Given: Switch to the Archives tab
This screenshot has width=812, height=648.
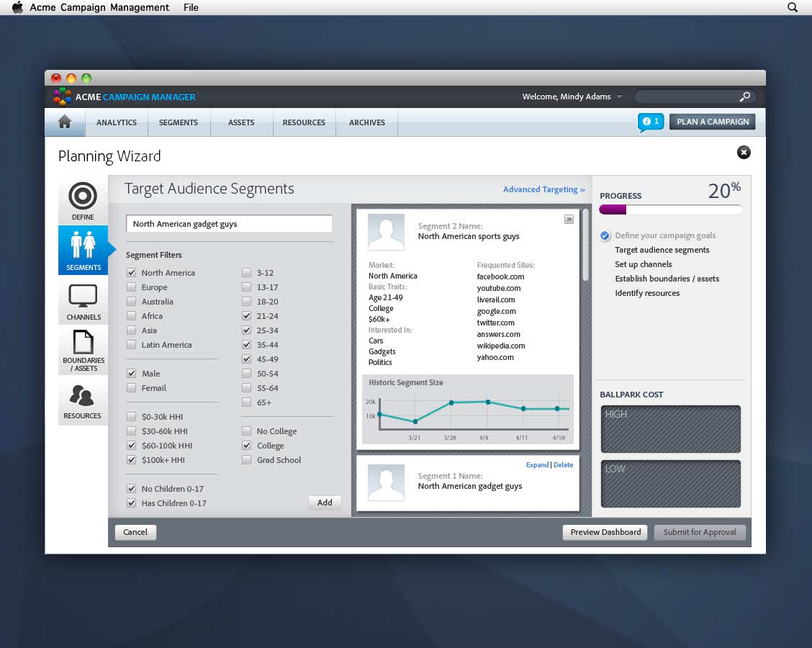Looking at the screenshot, I should click(x=366, y=122).
